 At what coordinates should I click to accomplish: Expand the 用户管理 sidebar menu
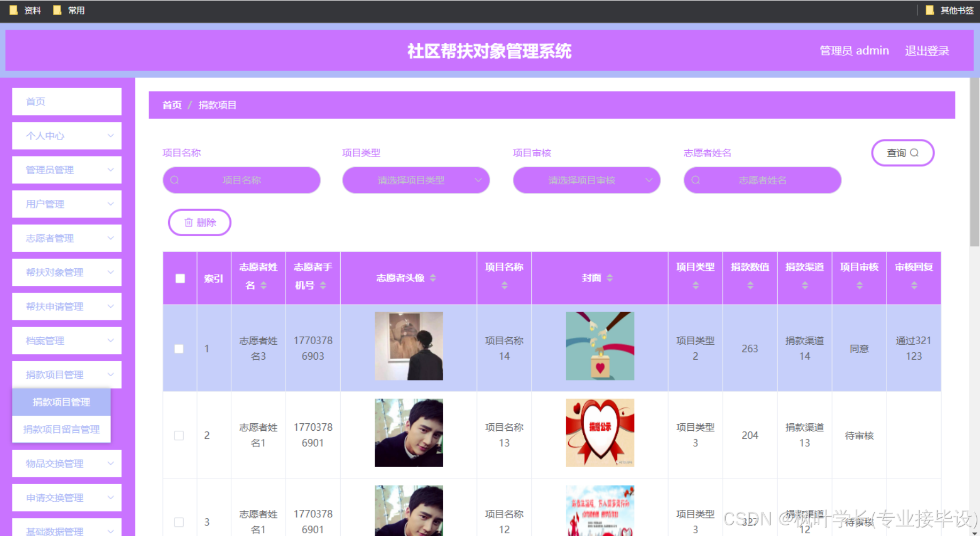[67, 204]
